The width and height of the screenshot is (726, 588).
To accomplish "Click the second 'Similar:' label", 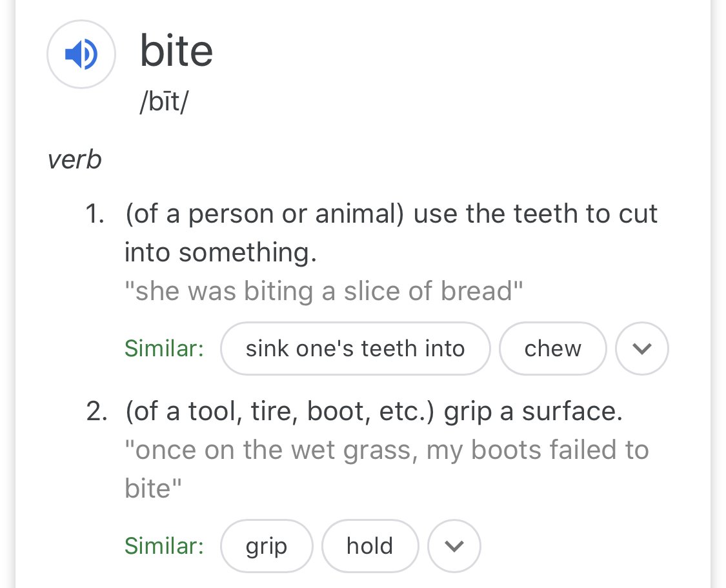I will pos(165,546).
